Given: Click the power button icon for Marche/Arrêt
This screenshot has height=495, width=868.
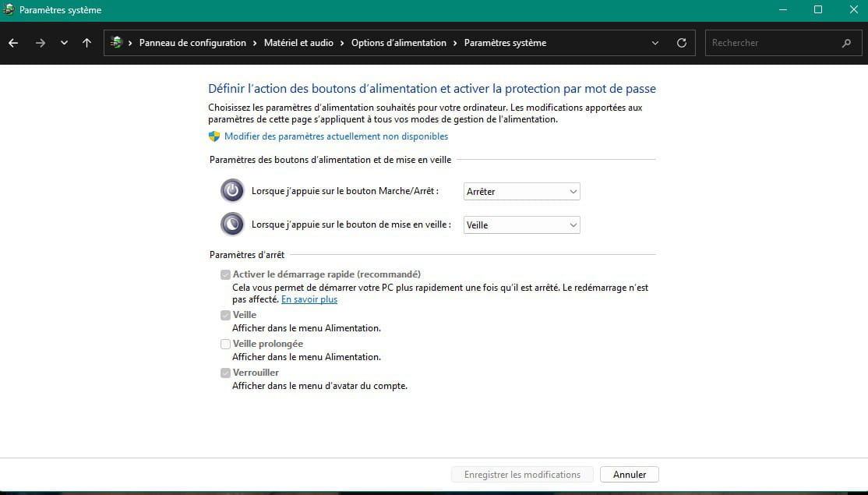Looking at the screenshot, I should (x=232, y=191).
